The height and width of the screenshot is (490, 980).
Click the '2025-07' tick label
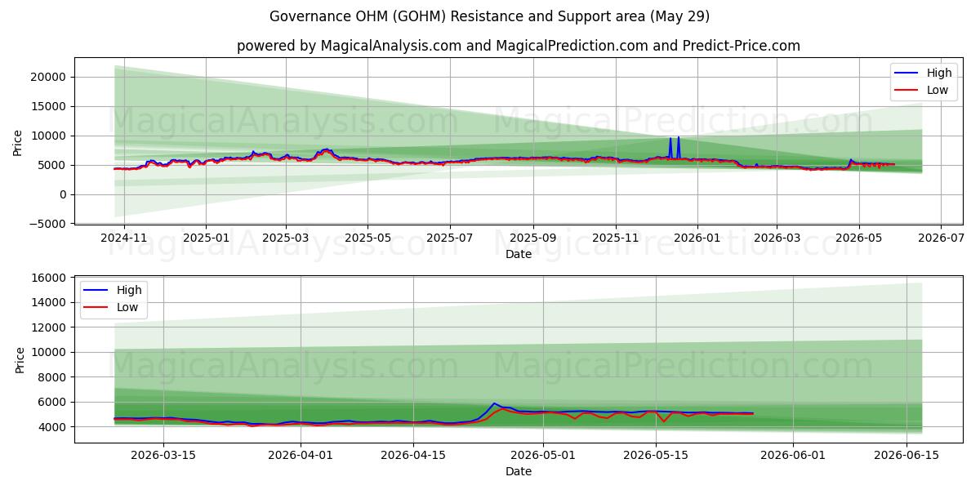450,237
